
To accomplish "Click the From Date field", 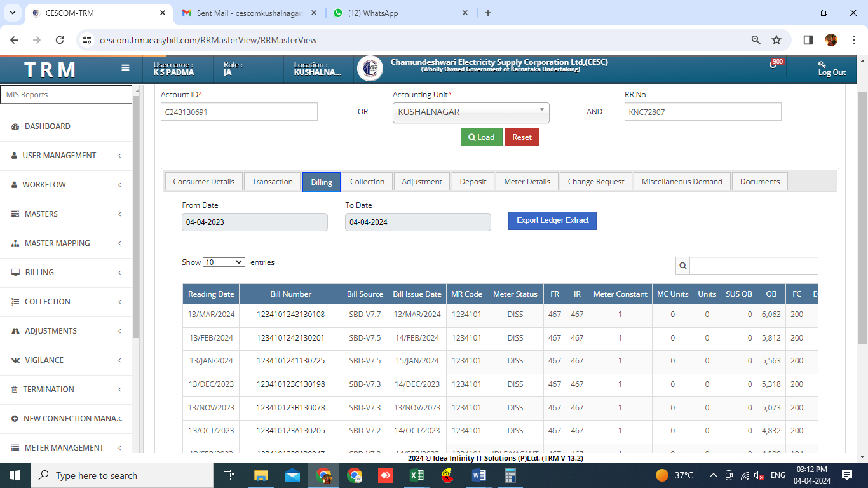I will coord(255,222).
